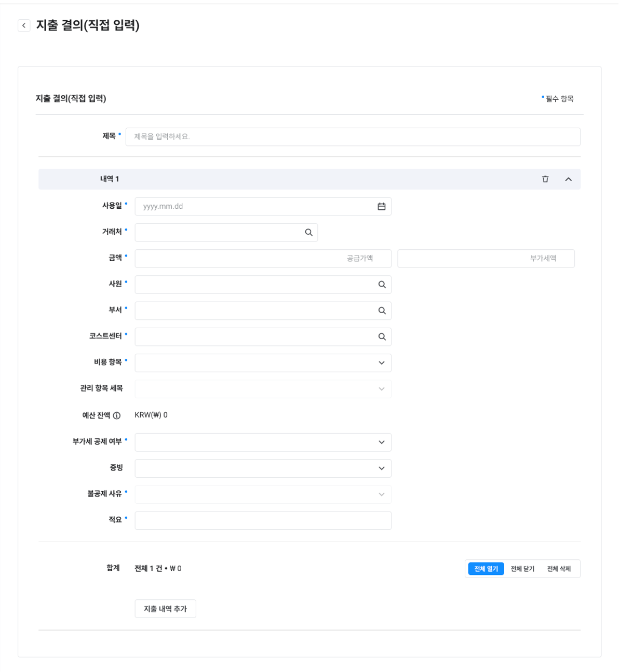Select the 전체 열기 toggle button
The width and height of the screenshot is (619, 672).
(x=486, y=569)
